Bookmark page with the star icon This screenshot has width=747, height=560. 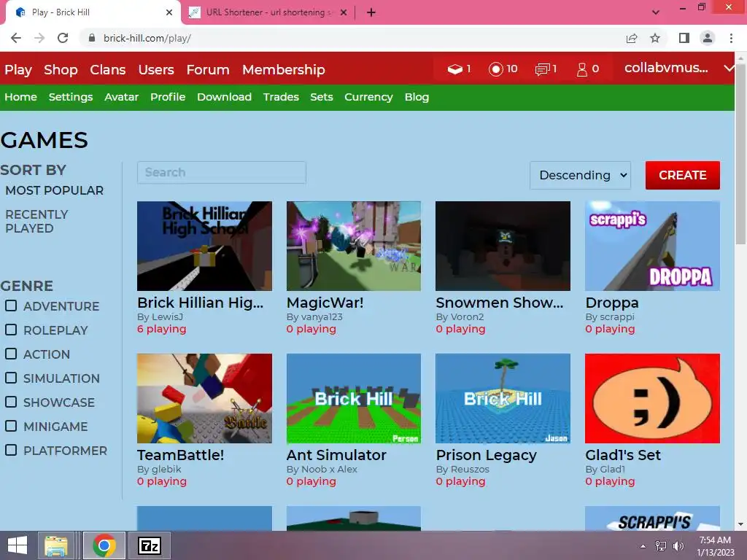tap(655, 38)
